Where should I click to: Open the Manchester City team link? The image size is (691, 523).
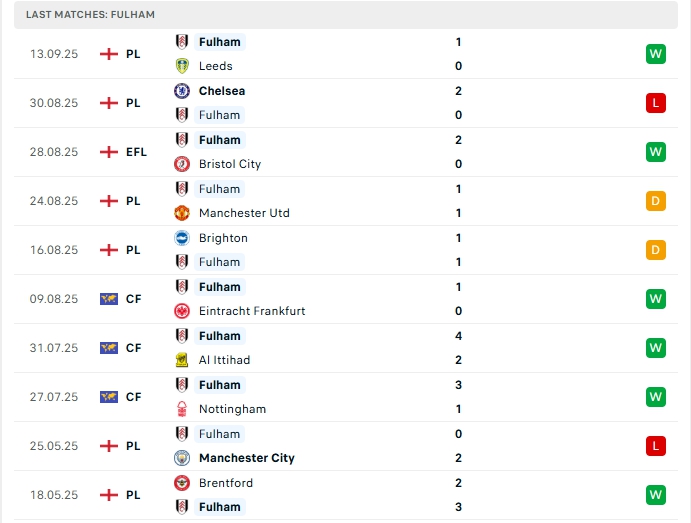click(x=246, y=458)
